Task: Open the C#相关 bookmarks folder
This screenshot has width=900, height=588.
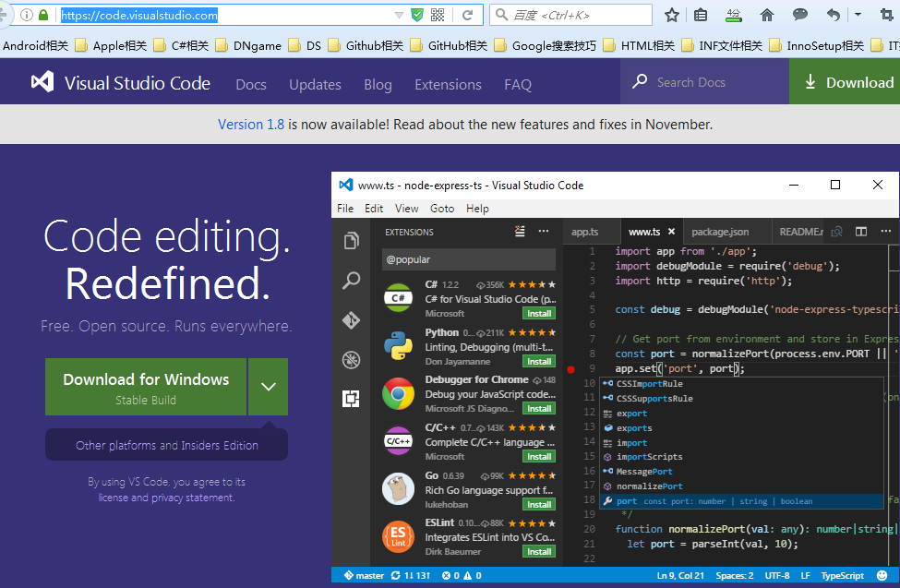Action: [x=181, y=45]
